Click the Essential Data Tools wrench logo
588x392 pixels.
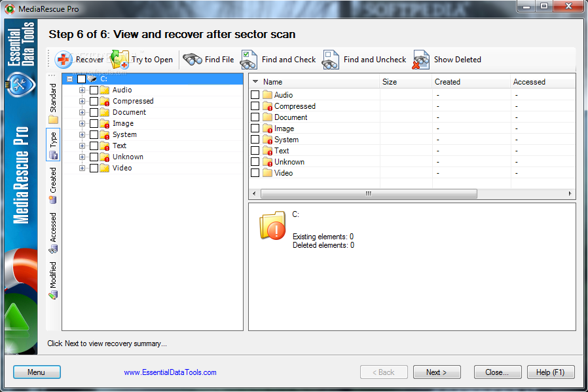point(20,85)
